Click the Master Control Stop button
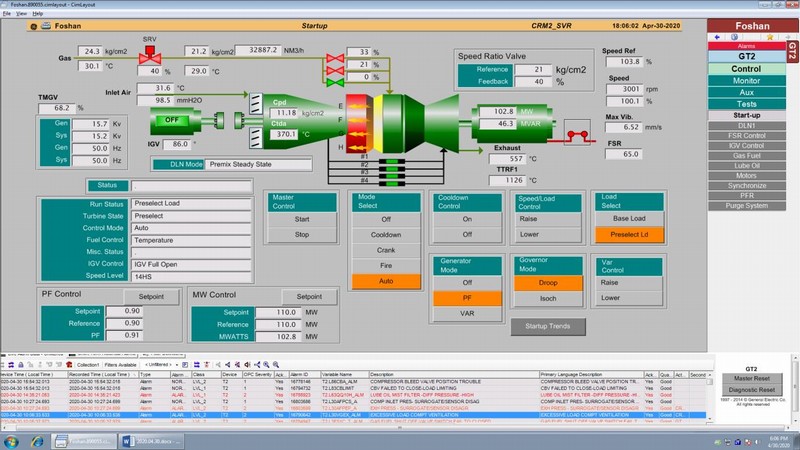 [x=302, y=235]
